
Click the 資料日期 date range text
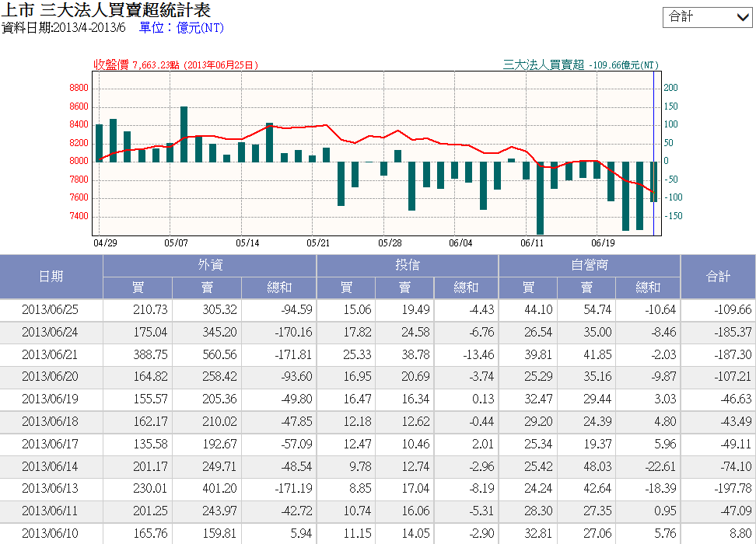point(63,28)
